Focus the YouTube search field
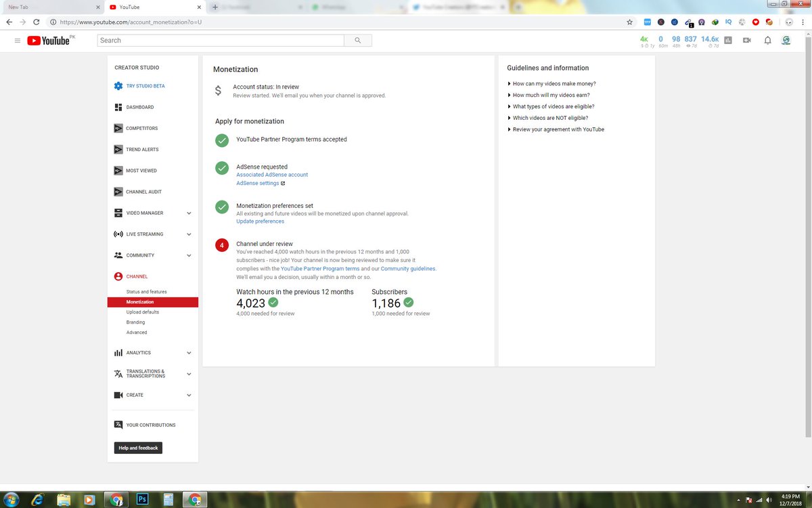 pyautogui.click(x=221, y=41)
